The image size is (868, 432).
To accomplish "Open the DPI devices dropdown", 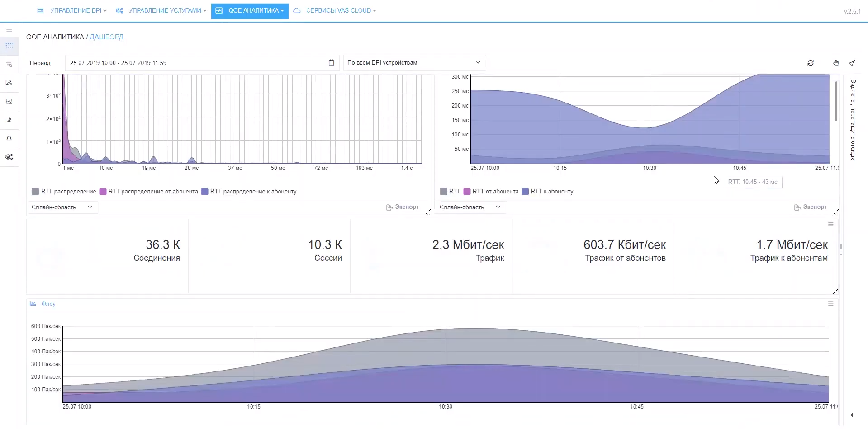I will pos(414,62).
